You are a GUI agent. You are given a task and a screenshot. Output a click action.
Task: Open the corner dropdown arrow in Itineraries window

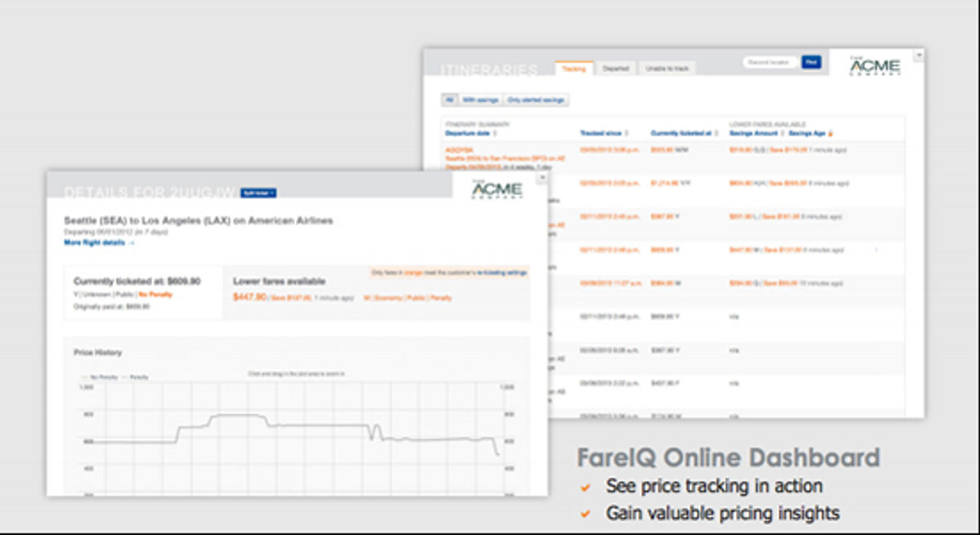pos(918,56)
